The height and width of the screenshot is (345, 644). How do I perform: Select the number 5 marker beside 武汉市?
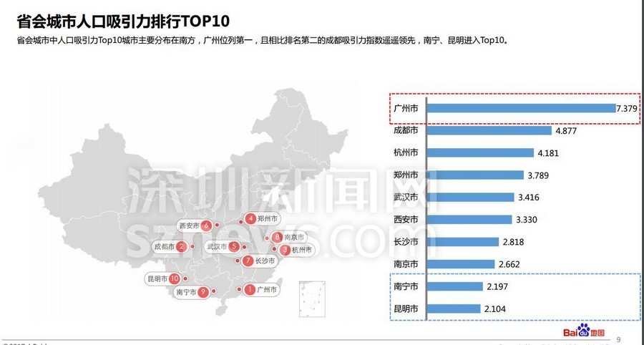coord(234,247)
